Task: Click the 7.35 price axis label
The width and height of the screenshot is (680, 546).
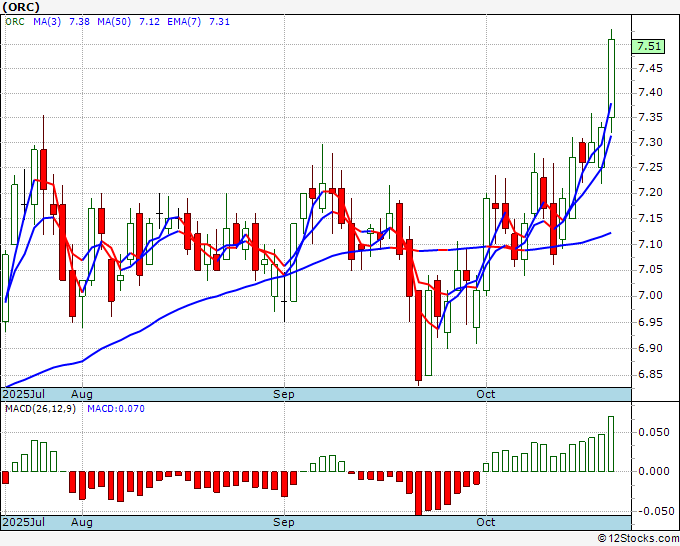Action: point(651,118)
